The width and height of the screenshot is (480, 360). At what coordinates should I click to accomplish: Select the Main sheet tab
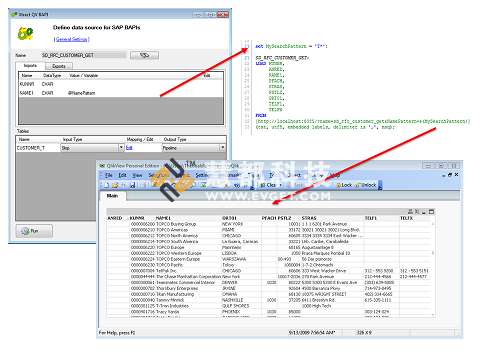pyautogui.click(x=112, y=196)
